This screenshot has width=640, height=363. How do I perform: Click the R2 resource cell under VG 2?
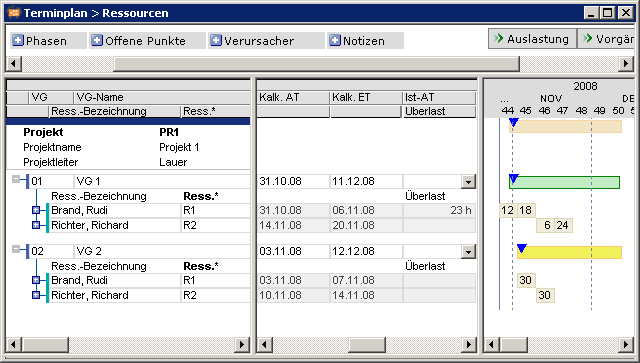216,295
